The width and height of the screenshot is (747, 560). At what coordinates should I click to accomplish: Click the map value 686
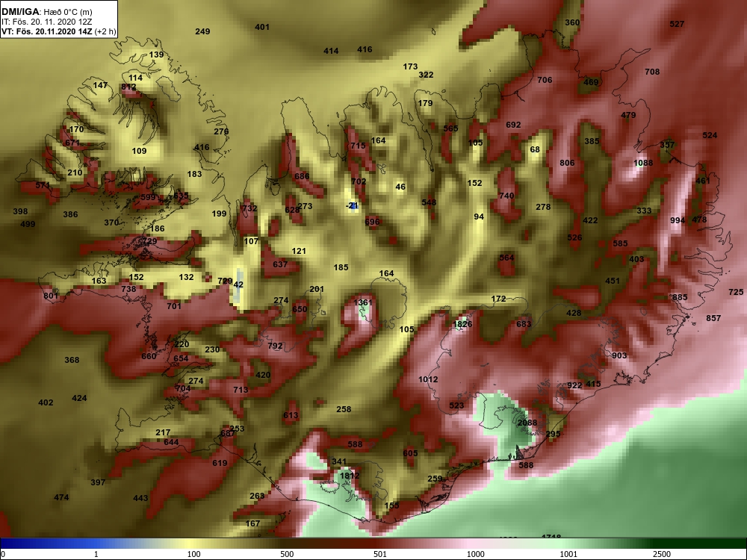point(302,176)
